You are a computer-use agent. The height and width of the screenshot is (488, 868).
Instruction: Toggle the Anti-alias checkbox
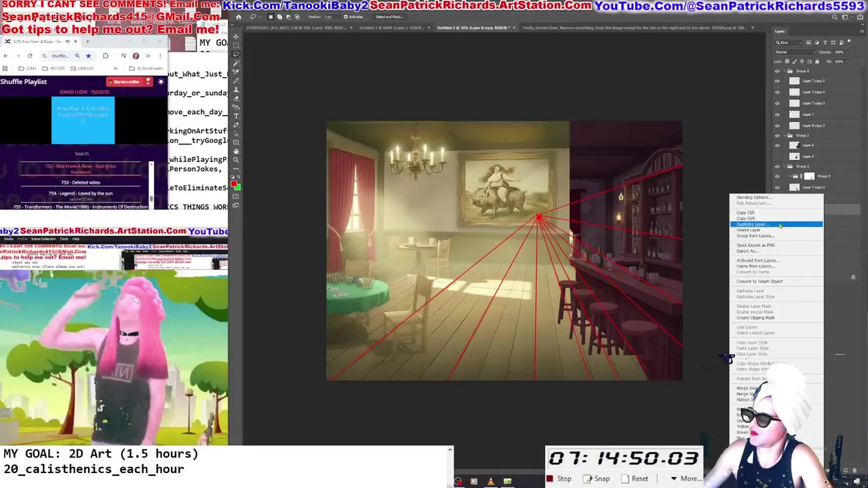pos(346,17)
